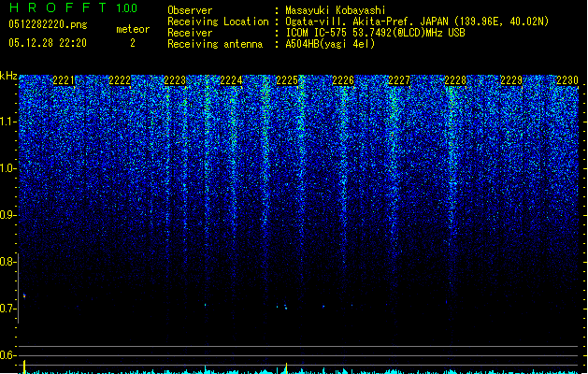Select time marker 2221
Screen dimensions: 588x374
point(64,80)
